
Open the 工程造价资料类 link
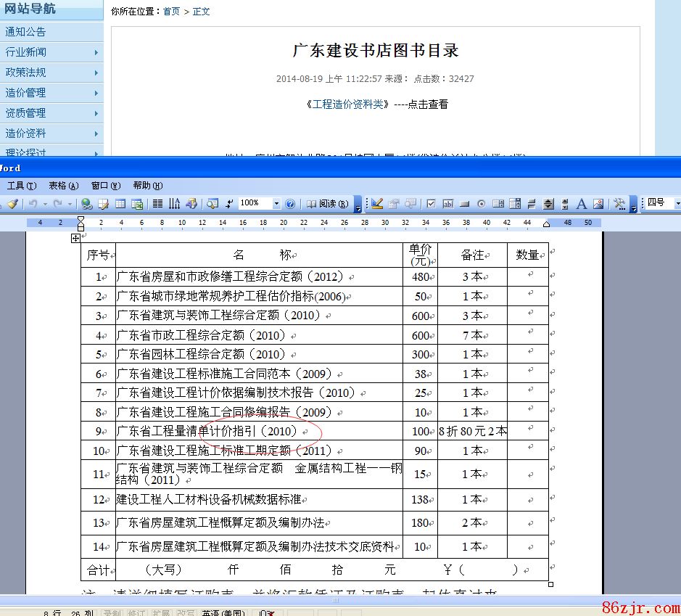347,104
